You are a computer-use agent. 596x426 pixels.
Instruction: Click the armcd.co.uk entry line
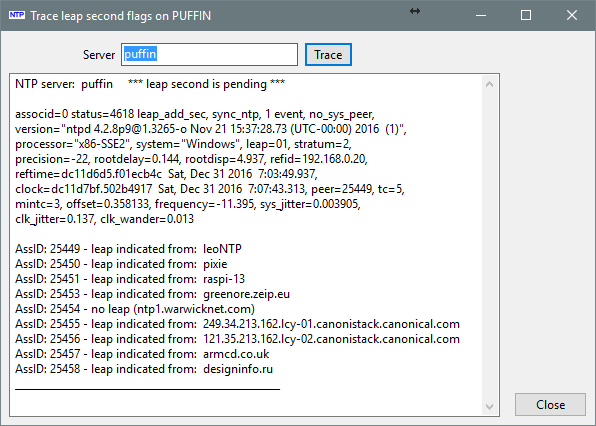click(x=142, y=354)
